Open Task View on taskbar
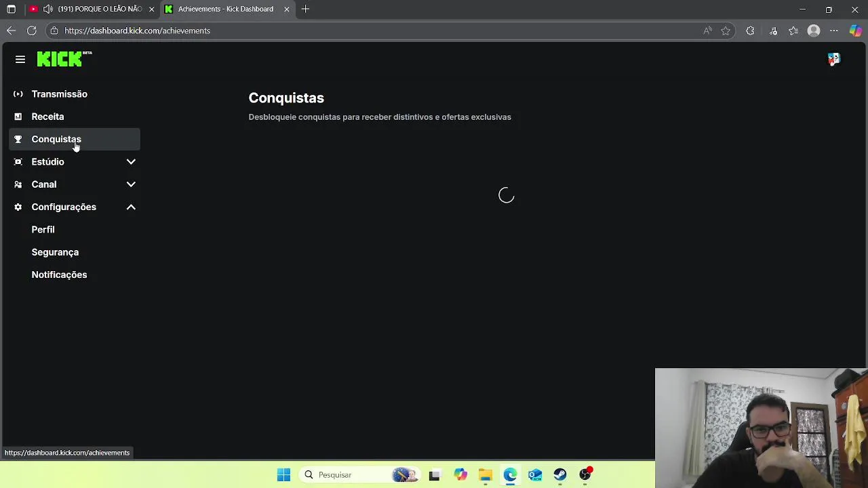 point(434,474)
